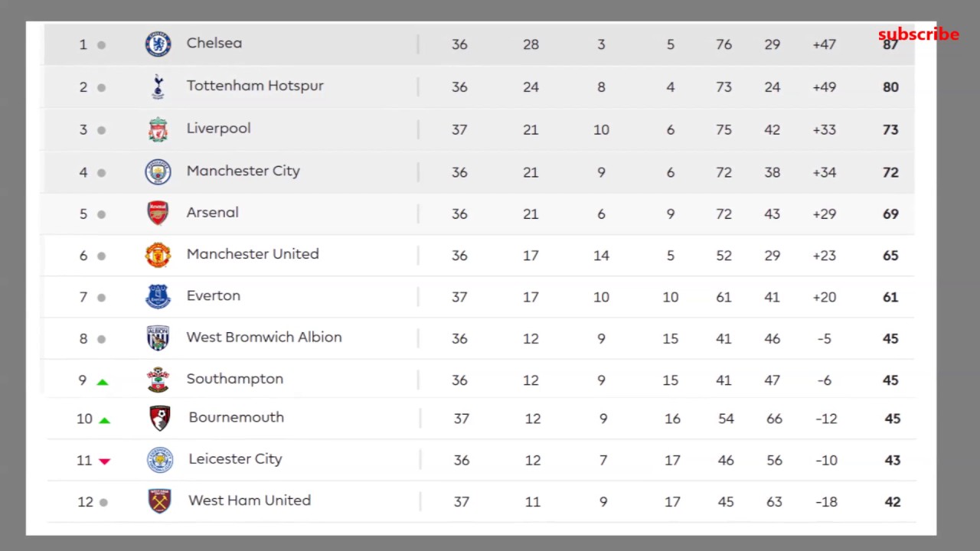Click the Southampton club crest

[158, 380]
